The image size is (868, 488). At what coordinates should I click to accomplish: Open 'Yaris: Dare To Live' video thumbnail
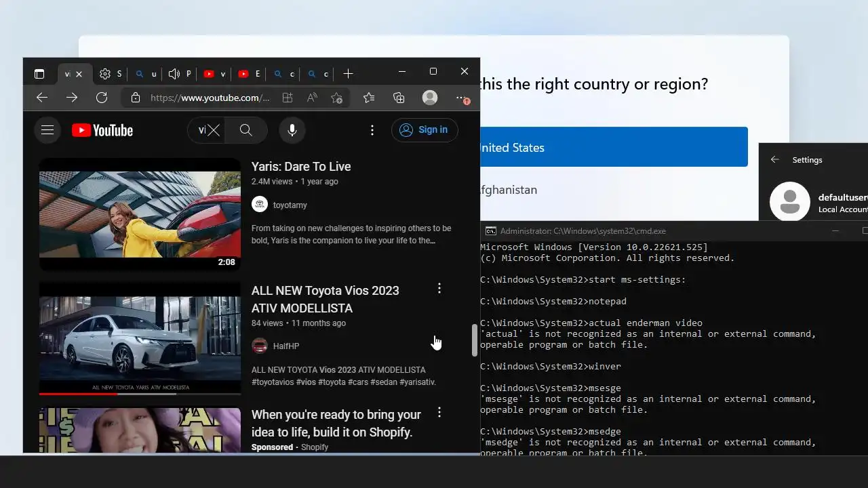click(140, 215)
